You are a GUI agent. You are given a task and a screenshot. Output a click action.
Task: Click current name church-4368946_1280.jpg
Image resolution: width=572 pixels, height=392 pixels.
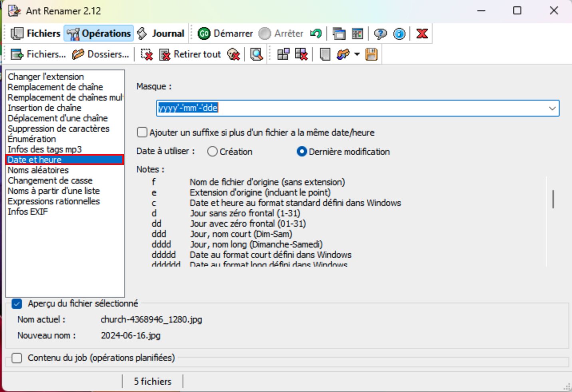point(151,319)
